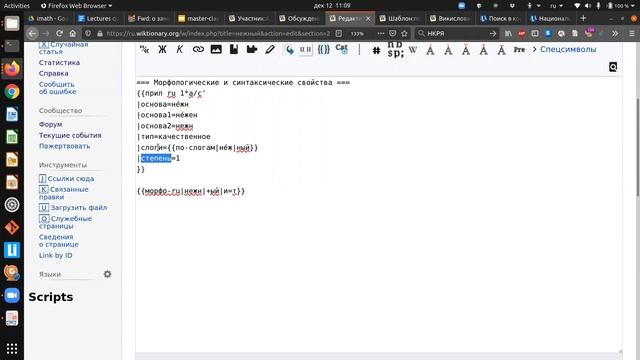Viewport: 640px width, 360px height.
Task: Go to the Firefox home page
Action: (73, 33)
